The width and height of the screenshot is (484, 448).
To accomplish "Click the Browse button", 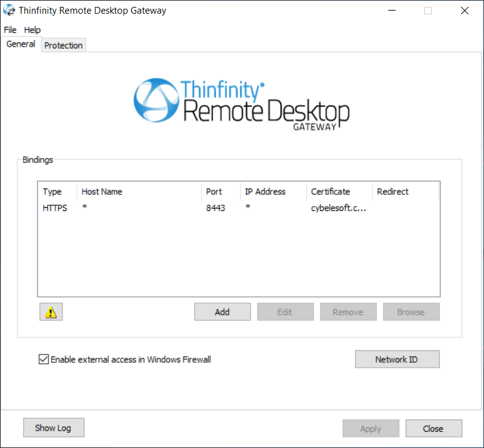I will pyautogui.click(x=411, y=312).
